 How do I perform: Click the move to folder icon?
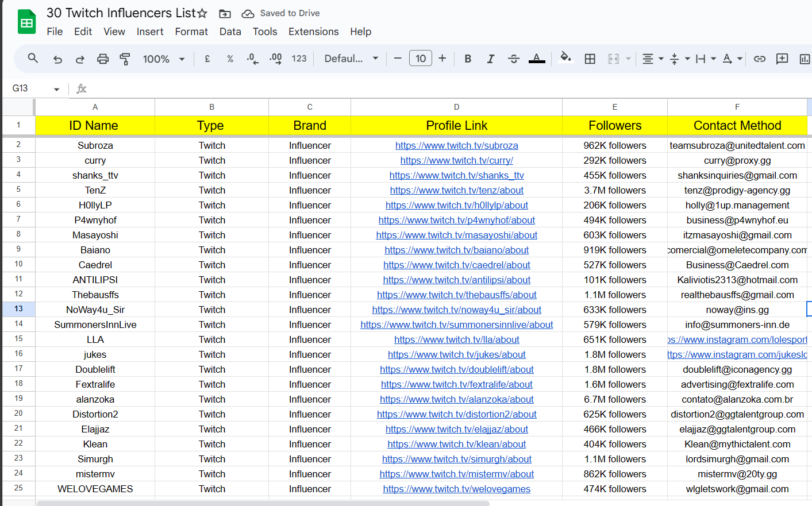click(225, 13)
